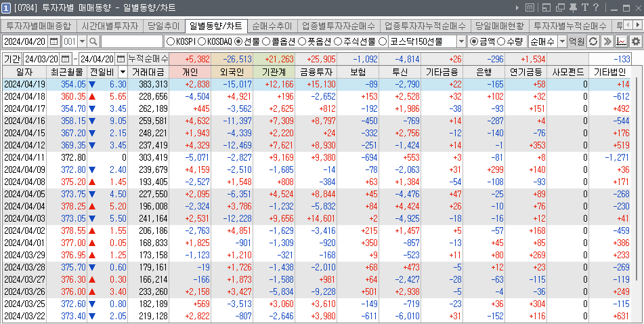Open the settings gear icon
The height and width of the screenshot is (324, 644).
coord(635,42)
